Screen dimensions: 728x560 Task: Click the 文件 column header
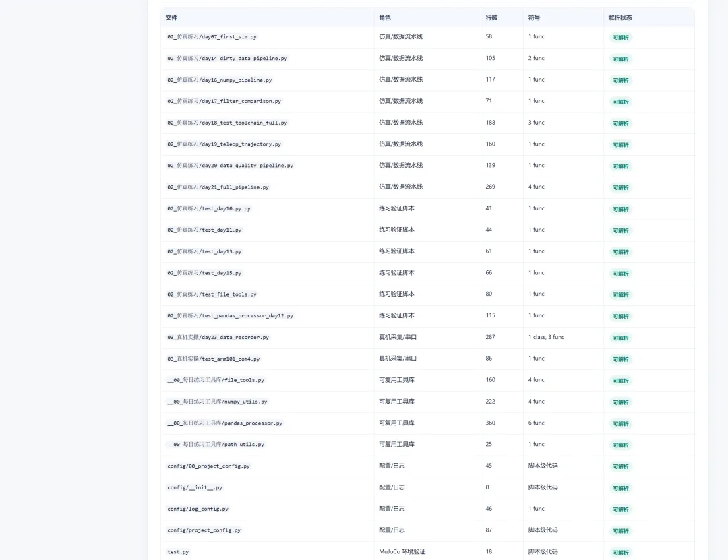point(171,18)
